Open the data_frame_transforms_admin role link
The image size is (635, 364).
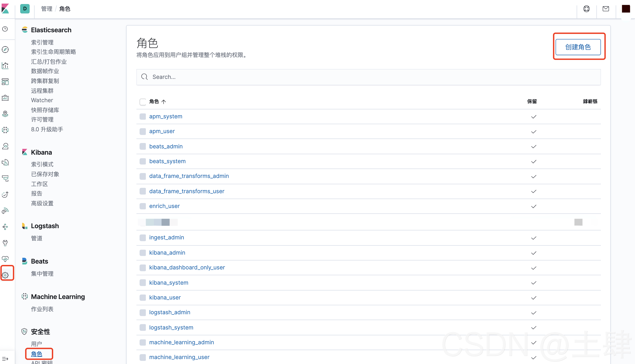(189, 176)
